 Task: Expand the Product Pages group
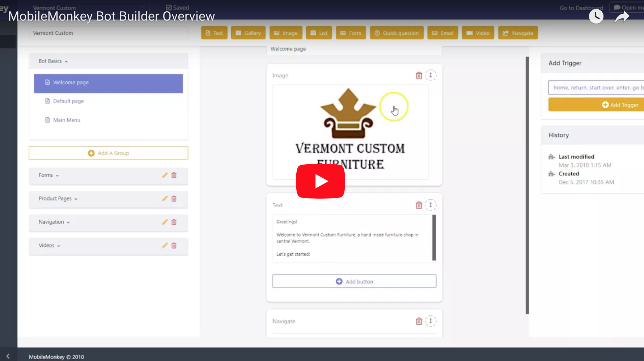point(76,199)
